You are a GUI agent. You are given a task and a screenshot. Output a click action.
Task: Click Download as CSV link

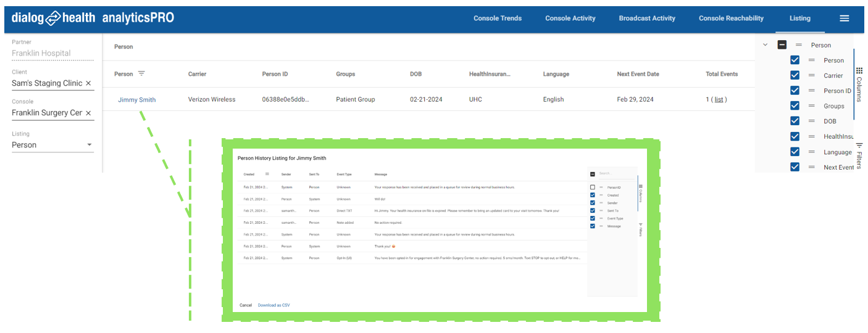pyautogui.click(x=274, y=305)
